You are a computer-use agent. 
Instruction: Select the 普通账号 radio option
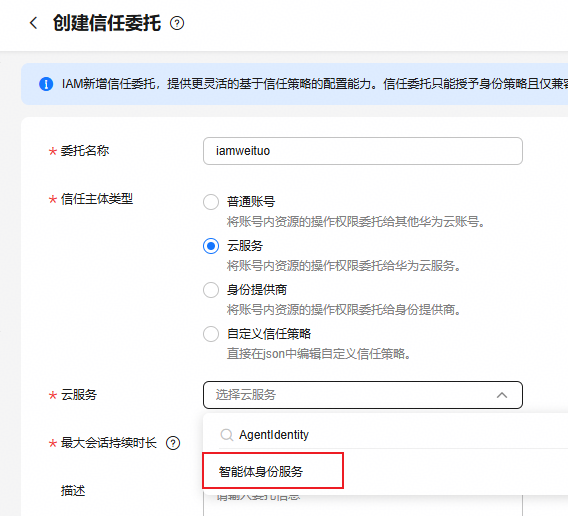click(211, 202)
